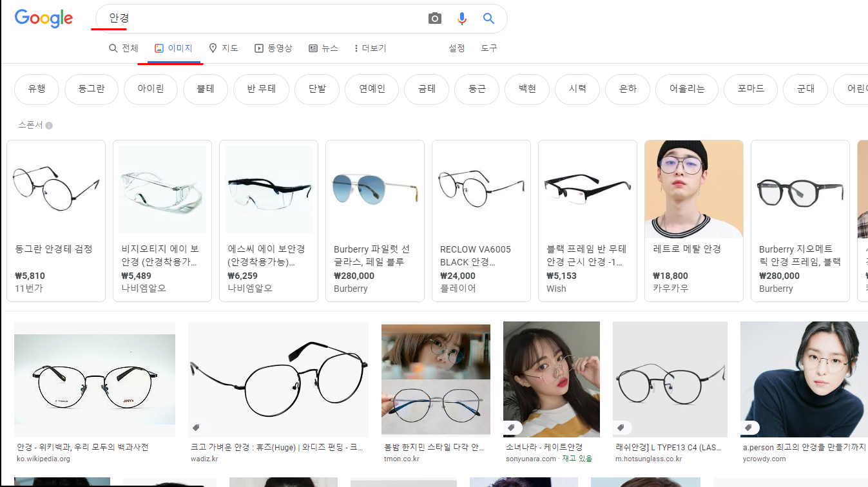Open the m.hotsunglass.co.kr glasses image
Screen dimensions: 868x487
click(670, 379)
